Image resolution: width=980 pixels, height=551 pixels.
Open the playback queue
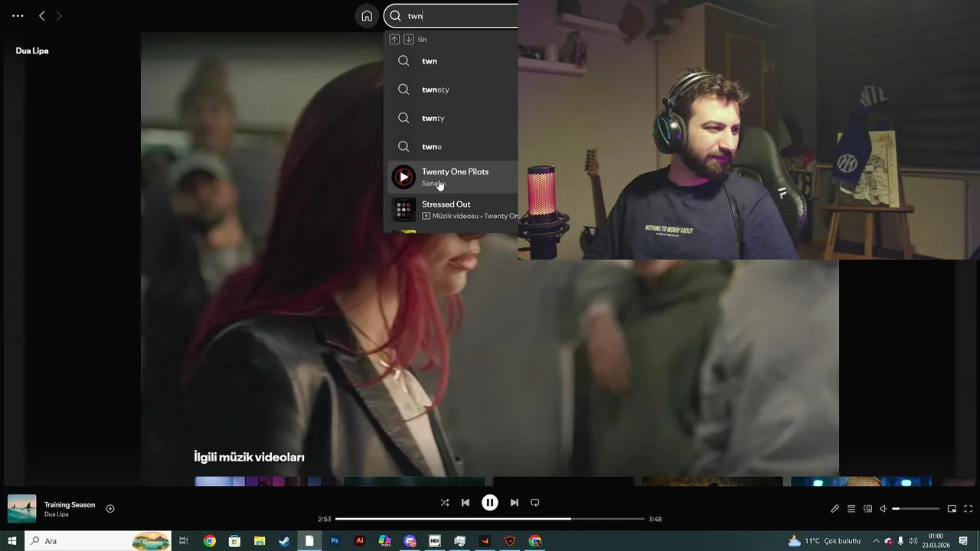tap(851, 509)
